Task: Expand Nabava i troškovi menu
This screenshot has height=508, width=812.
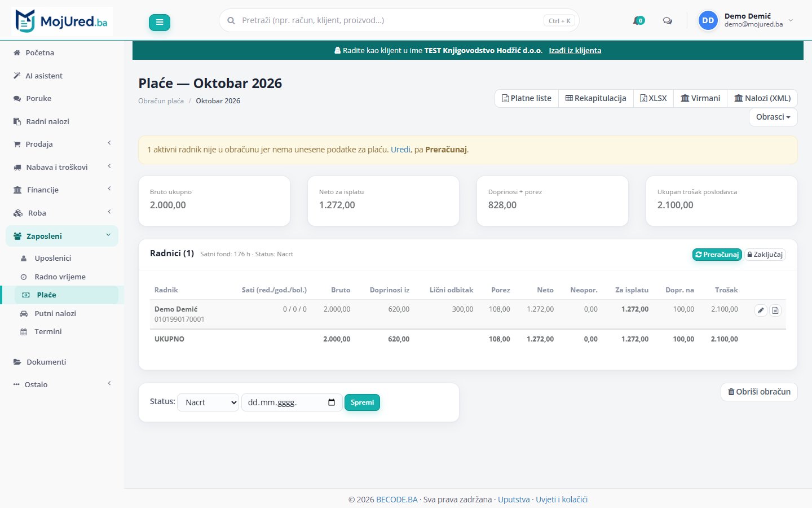Action: tap(62, 167)
